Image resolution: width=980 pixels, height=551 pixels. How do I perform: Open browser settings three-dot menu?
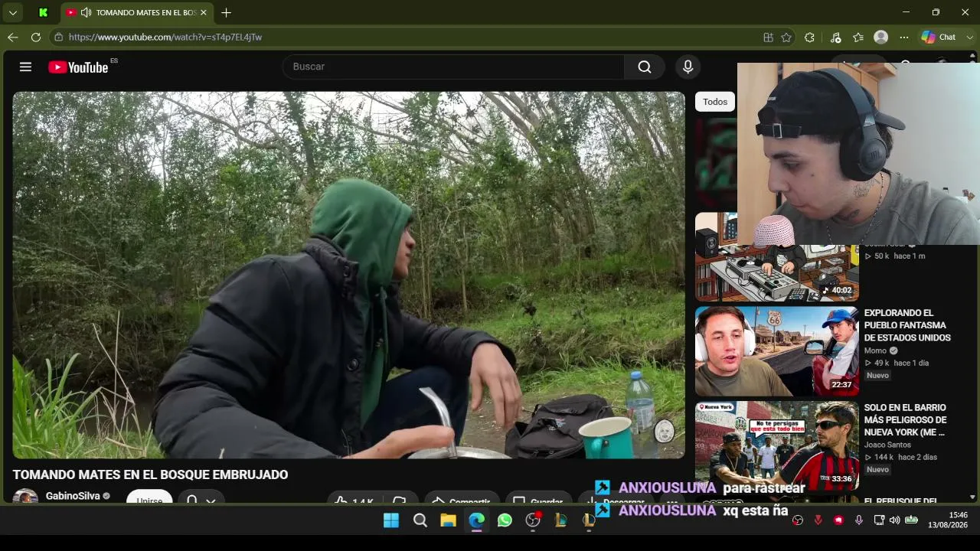pos(904,37)
